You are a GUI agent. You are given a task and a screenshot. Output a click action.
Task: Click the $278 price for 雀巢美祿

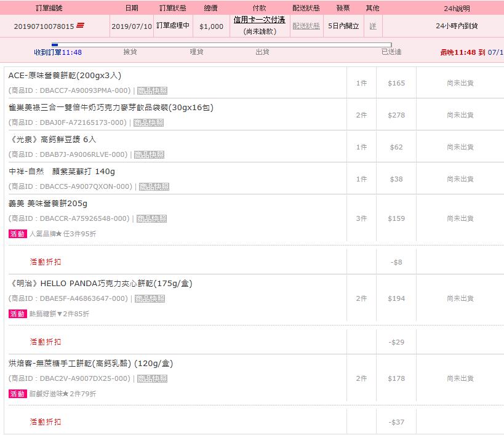(396, 115)
